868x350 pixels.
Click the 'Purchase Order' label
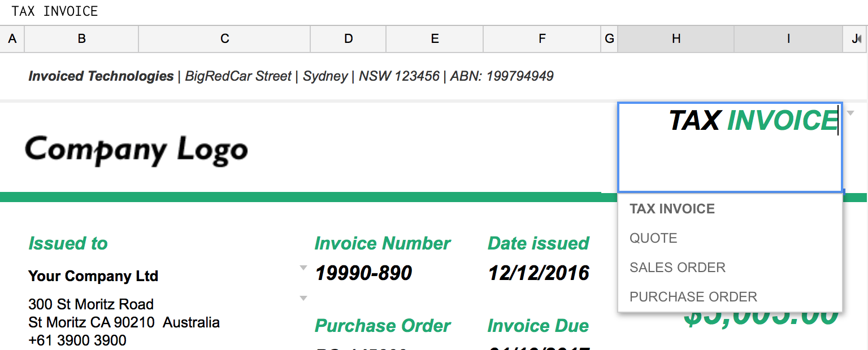click(383, 326)
